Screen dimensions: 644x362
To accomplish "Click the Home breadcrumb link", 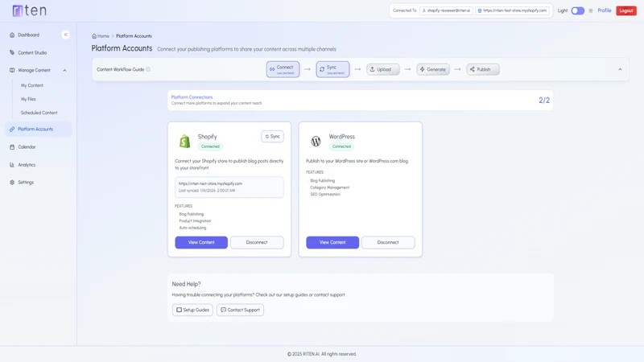I will 101,36.
